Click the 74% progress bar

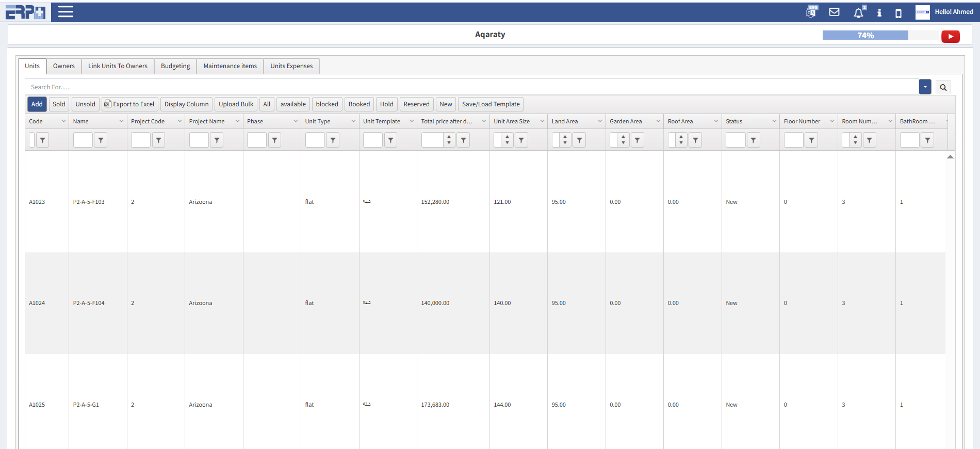(865, 36)
